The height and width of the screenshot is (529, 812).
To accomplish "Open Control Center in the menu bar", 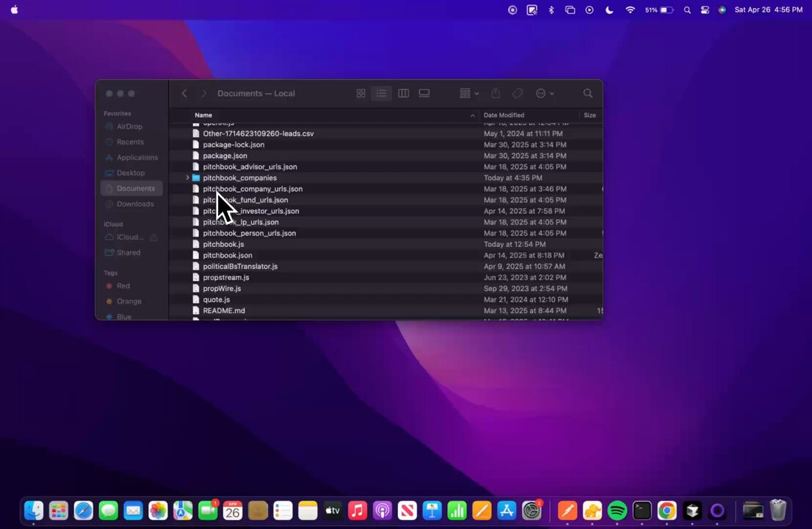I will [705, 10].
